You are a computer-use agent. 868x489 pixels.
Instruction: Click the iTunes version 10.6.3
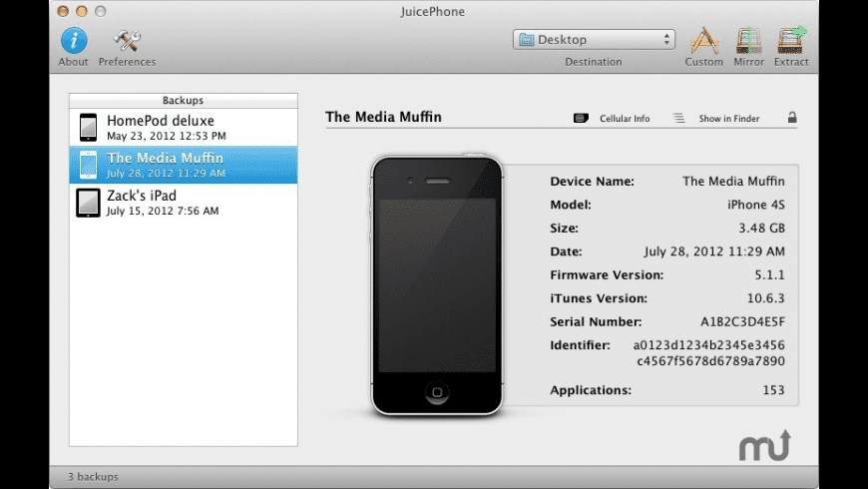pos(765,298)
